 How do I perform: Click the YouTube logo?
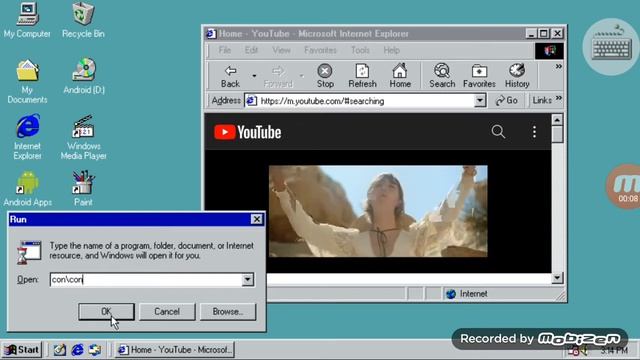coord(247,132)
